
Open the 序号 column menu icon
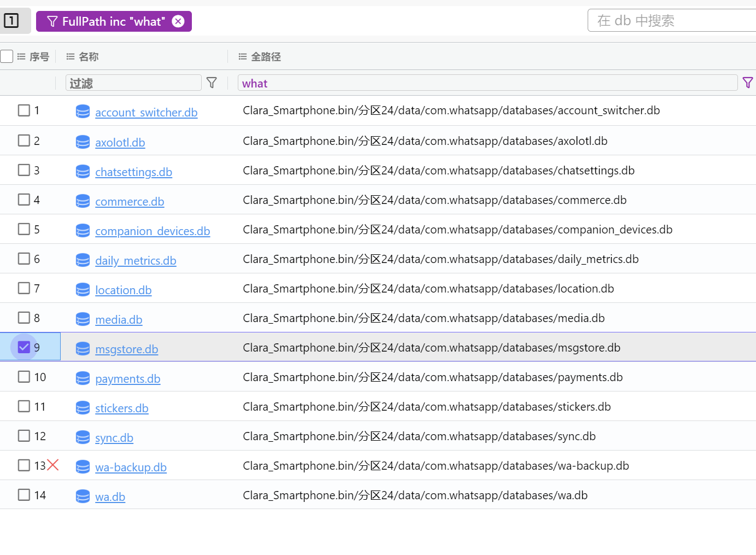tap(21, 56)
